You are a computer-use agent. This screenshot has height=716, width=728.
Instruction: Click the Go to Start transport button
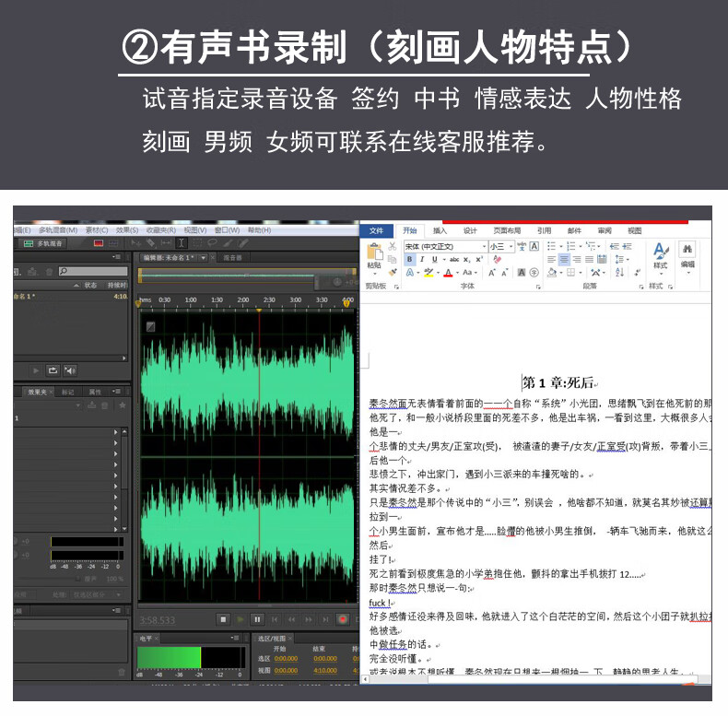point(275,619)
